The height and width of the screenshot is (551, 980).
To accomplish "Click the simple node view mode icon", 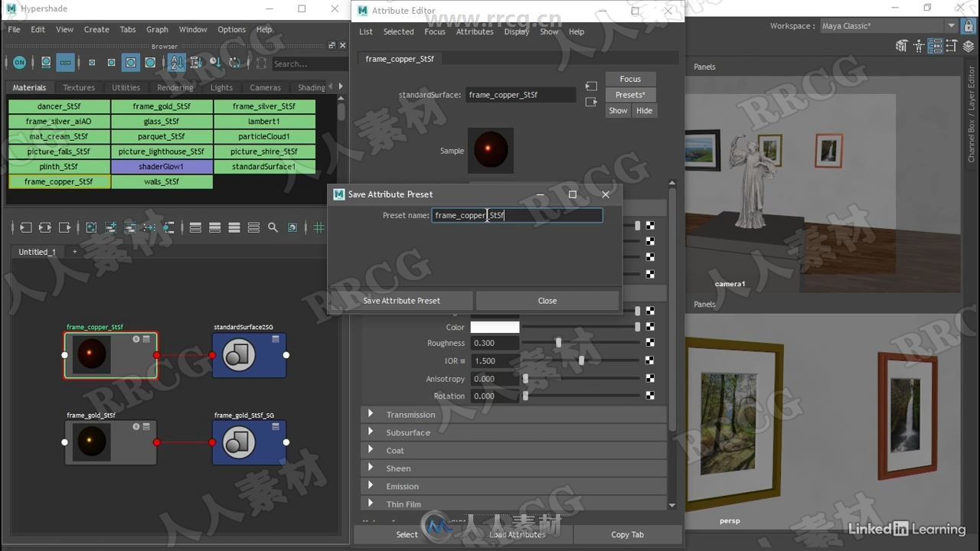I will (x=195, y=227).
